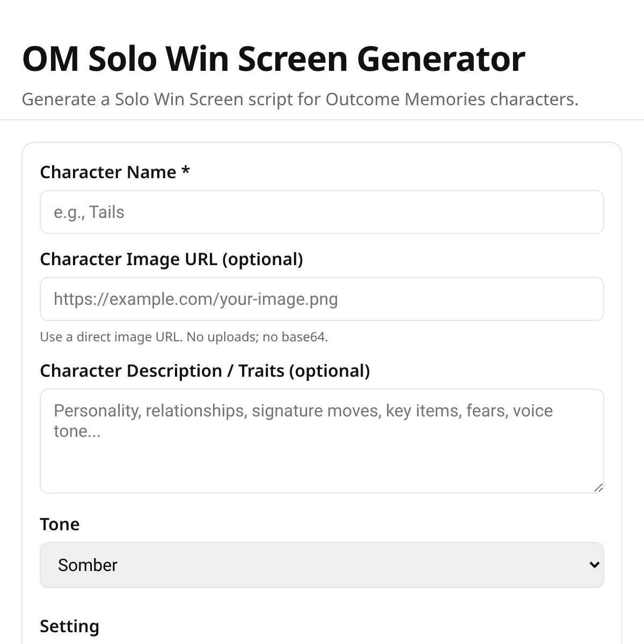644x644 pixels.
Task: Click the Setting label
Action: tap(69, 626)
